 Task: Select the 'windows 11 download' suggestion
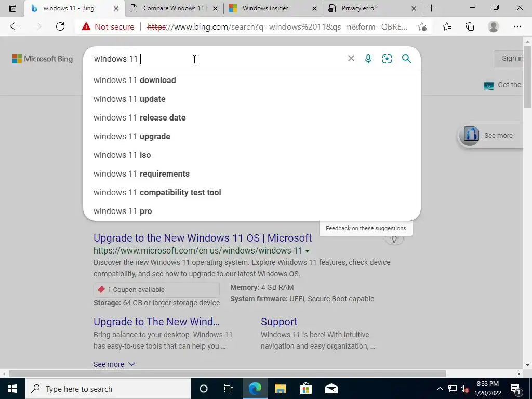[x=252, y=81]
